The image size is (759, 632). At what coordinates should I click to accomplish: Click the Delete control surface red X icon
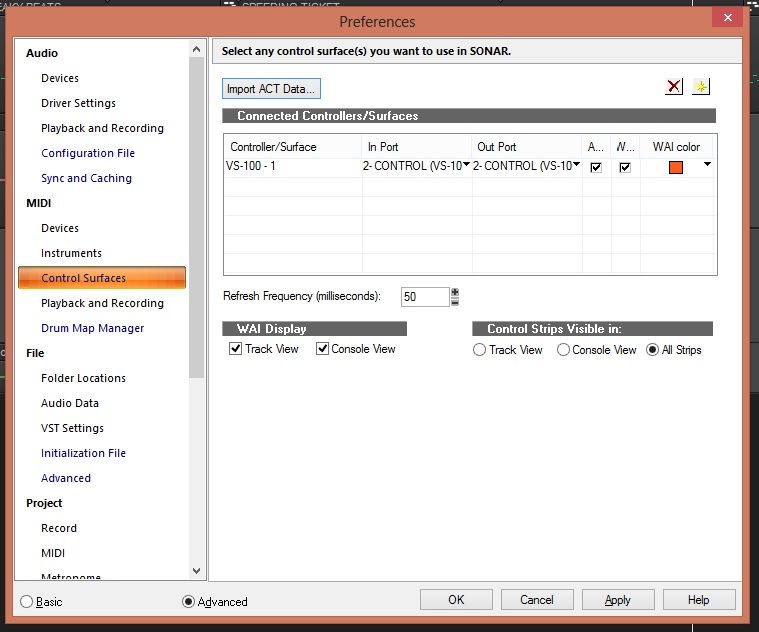pyautogui.click(x=674, y=87)
